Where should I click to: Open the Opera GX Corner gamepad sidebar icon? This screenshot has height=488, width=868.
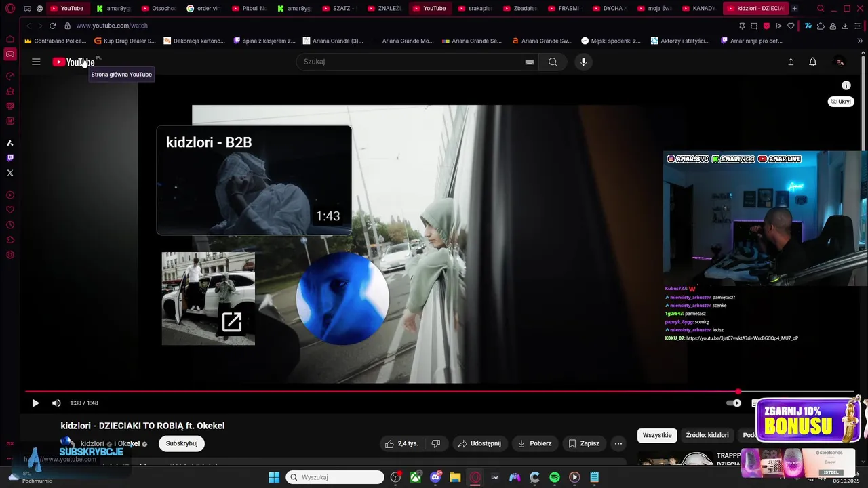pos(10,54)
